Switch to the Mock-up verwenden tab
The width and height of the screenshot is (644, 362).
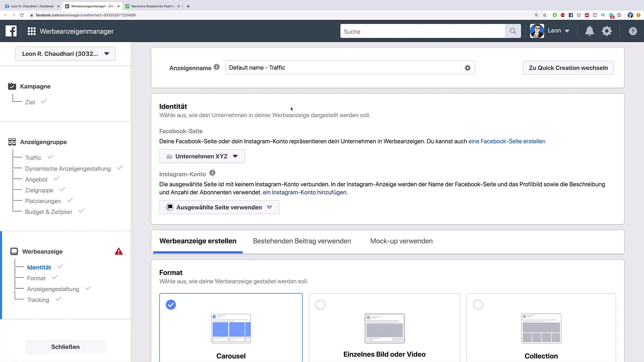click(x=401, y=241)
